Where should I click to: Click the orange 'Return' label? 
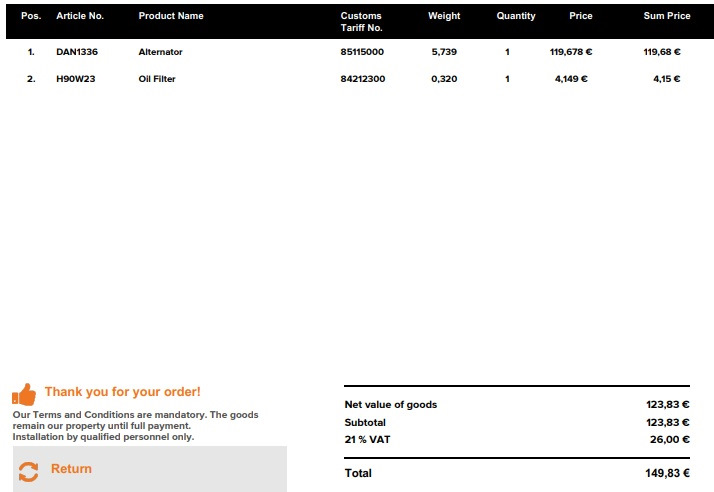point(71,469)
